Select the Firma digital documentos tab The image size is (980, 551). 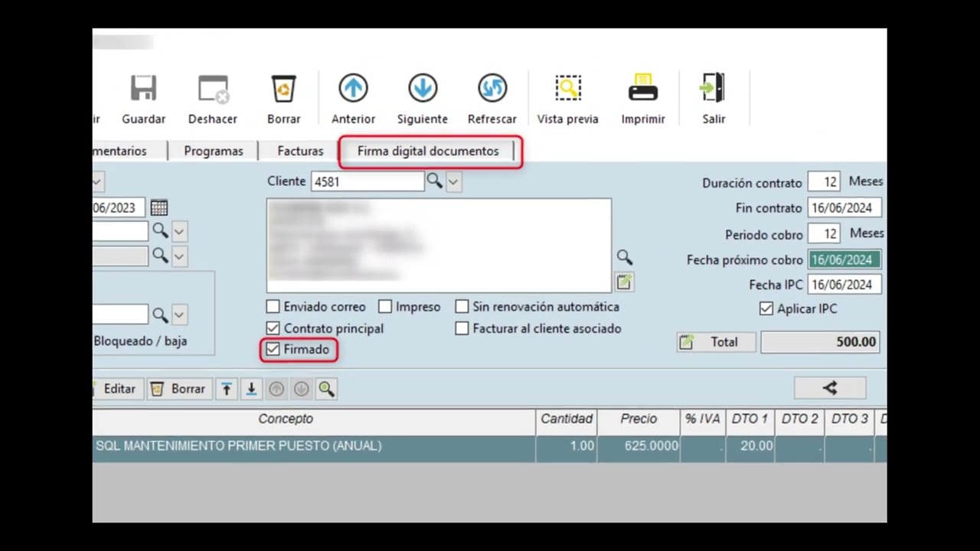[428, 151]
